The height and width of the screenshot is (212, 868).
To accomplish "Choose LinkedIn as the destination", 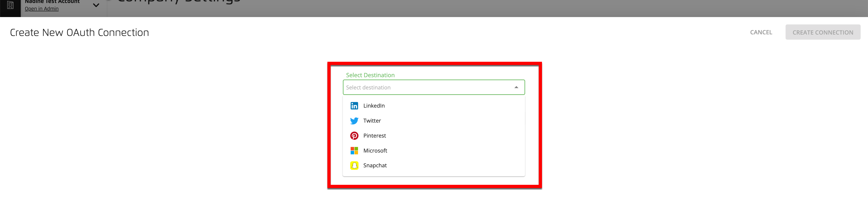I will 434,106.
